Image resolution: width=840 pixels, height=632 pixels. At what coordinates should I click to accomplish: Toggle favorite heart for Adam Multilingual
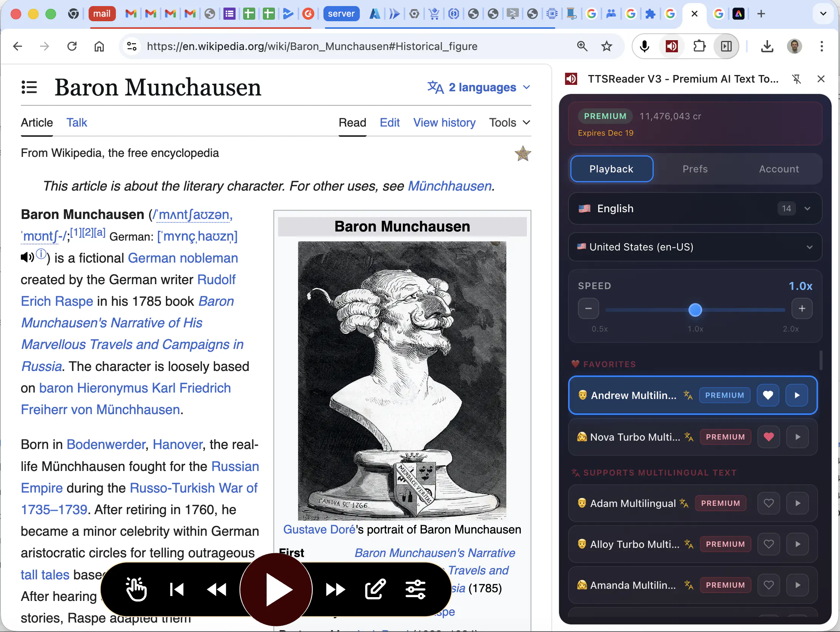coord(768,503)
